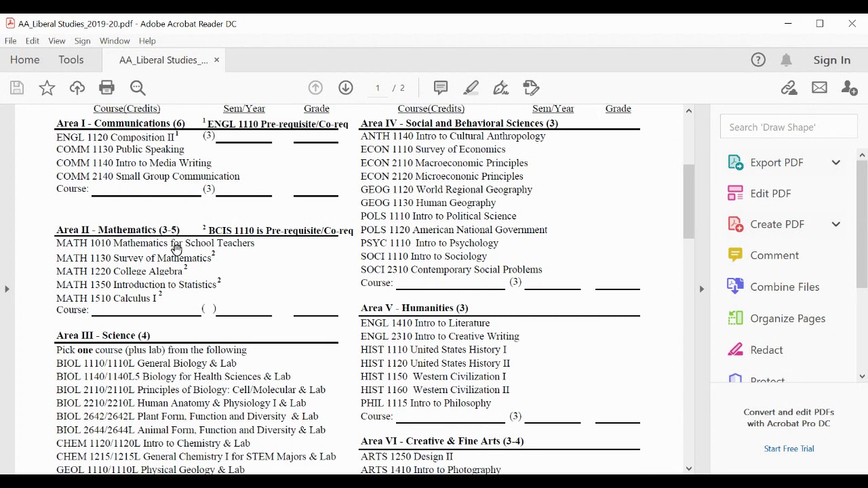The height and width of the screenshot is (488, 868).
Task: Bookmark file with star icon
Action: [47, 88]
